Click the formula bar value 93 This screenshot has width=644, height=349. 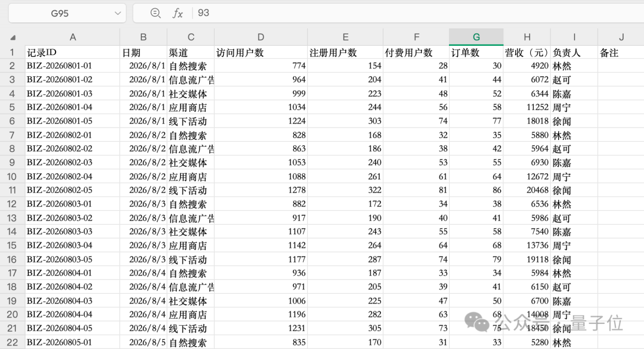[203, 13]
